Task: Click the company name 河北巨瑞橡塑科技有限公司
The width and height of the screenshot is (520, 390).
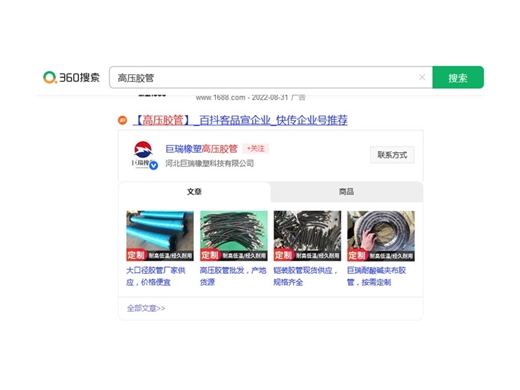Action: coord(210,163)
